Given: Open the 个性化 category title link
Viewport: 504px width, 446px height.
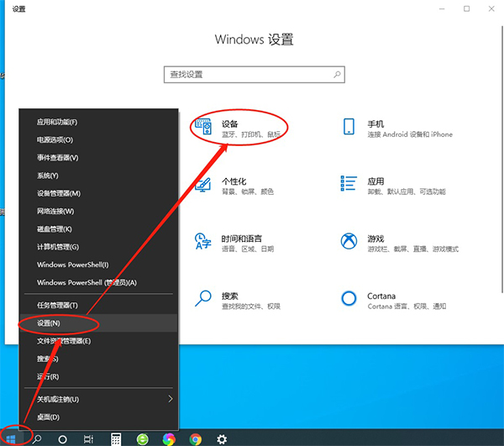Looking at the screenshot, I should (234, 181).
